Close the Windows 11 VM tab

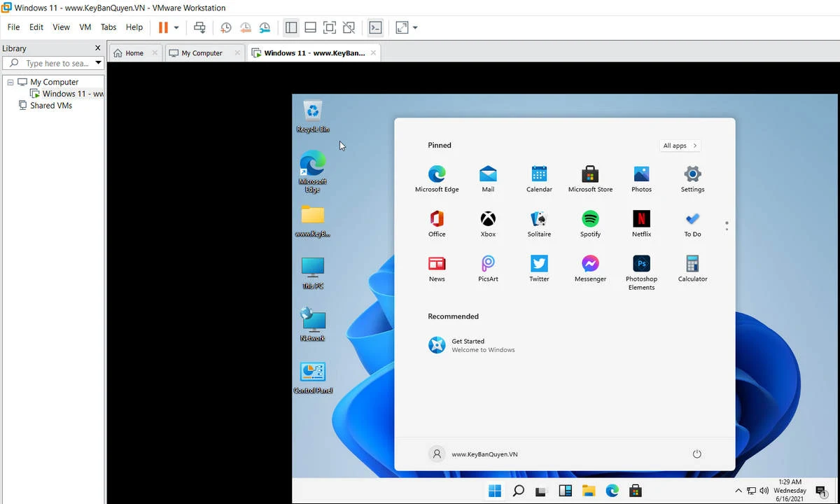373,52
